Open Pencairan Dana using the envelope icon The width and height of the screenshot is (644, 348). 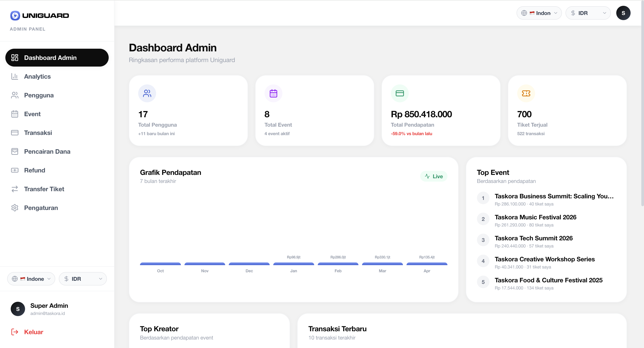tap(15, 151)
